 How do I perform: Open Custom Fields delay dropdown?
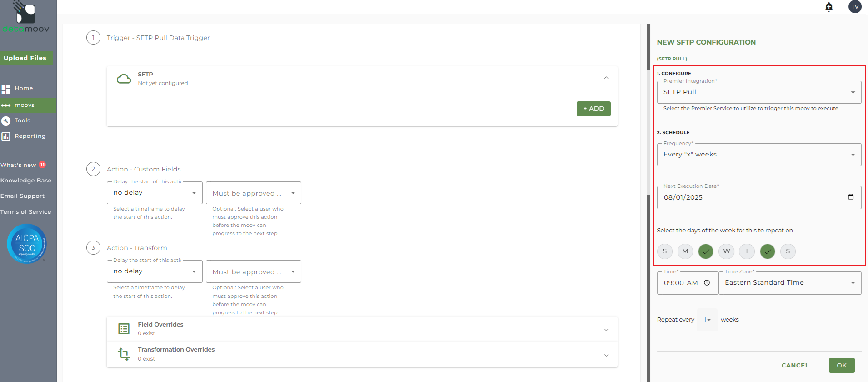click(x=155, y=193)
